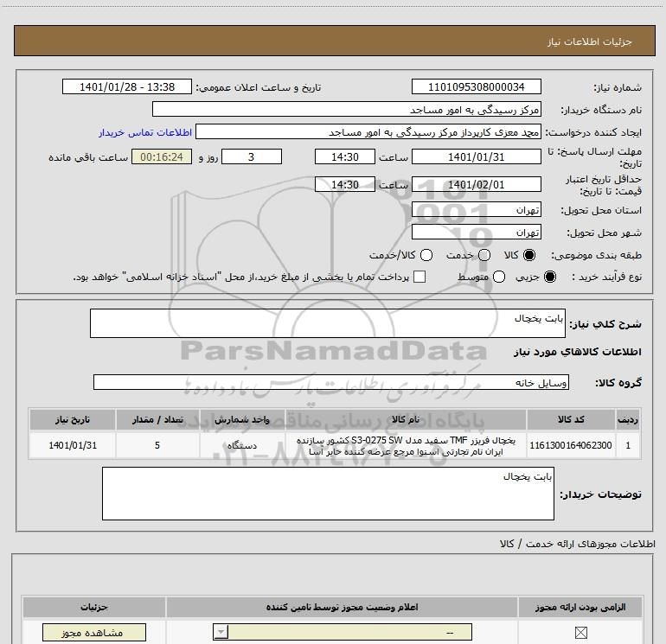Toggle the الزامی بودن ارائه مجوز checkbox
The height and width of the screenshot is (644, 666).
pos(580,633)
